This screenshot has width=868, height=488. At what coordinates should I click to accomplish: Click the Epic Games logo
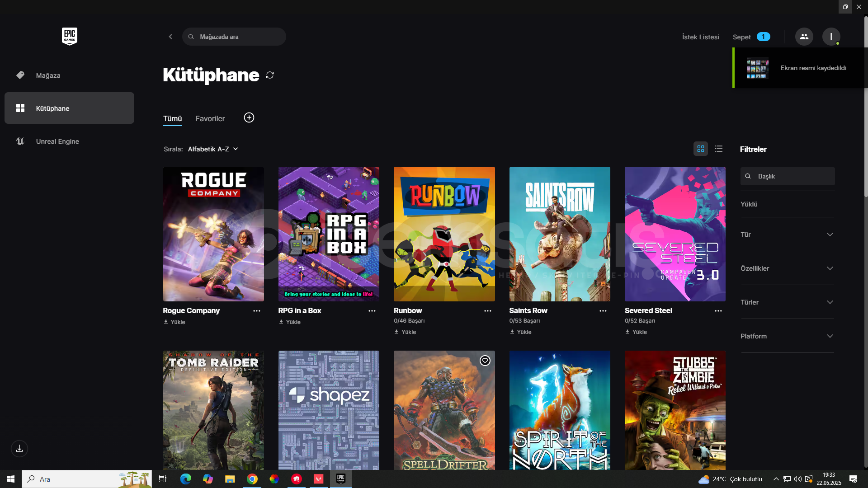[70, 36]
